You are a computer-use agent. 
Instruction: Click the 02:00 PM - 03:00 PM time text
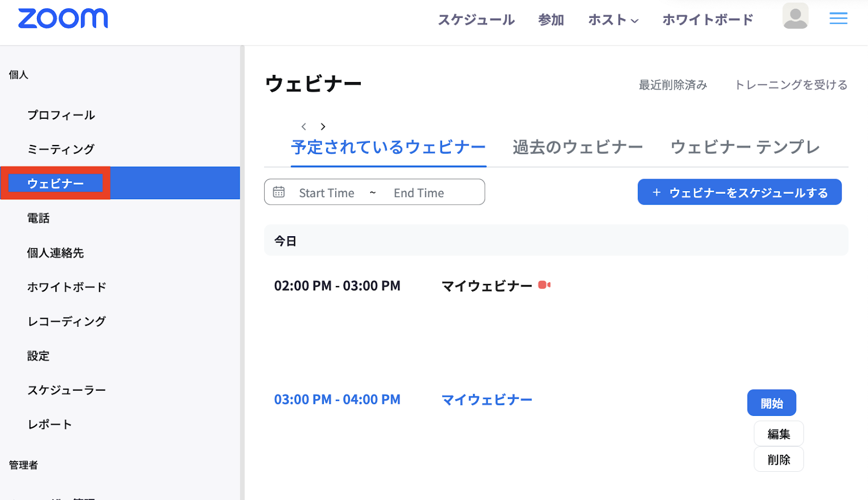[x=337, y=286]
